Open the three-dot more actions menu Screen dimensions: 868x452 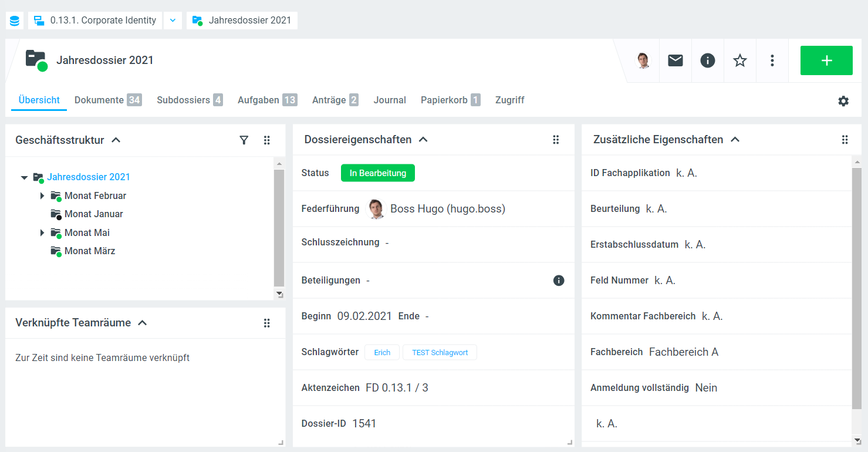772,60
